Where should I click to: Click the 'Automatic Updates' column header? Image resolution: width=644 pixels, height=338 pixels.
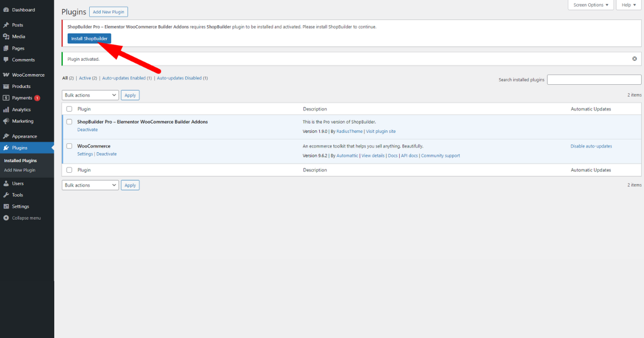click(x=591, y=109)
